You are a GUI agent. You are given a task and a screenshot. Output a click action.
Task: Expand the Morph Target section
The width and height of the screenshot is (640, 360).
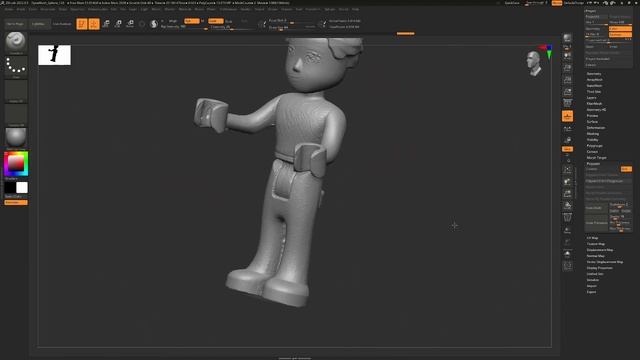[x=596, y=158]
